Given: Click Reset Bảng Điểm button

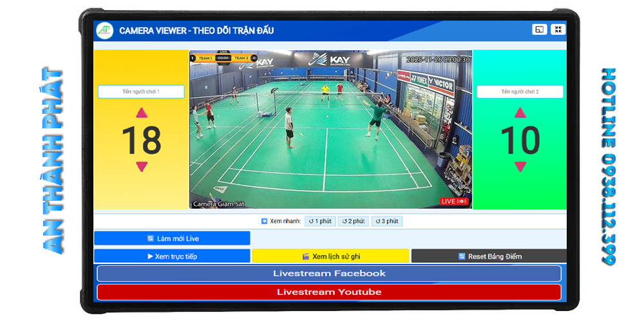Looking at the screenshot, I should pos(489,256).
